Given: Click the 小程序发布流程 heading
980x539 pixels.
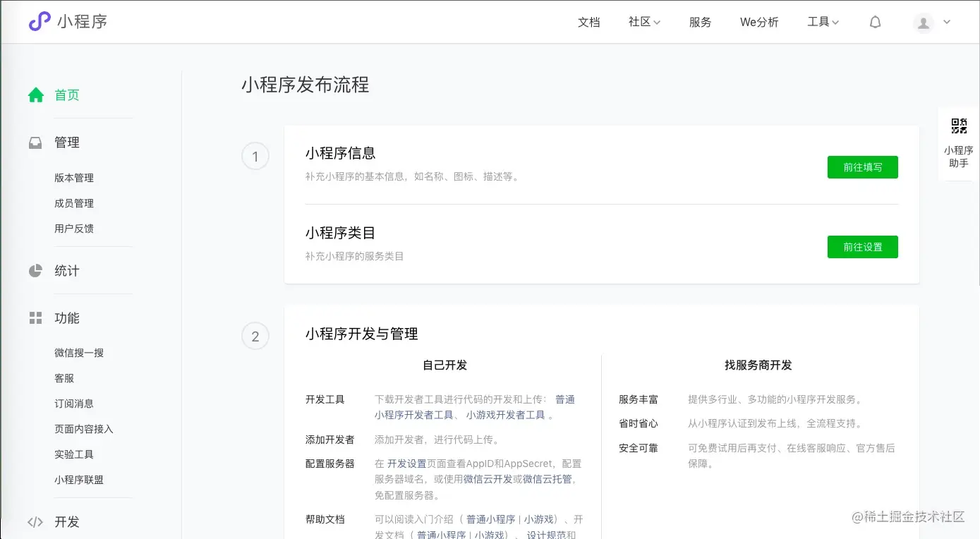Looking at the screenshot, I should 305,85.
